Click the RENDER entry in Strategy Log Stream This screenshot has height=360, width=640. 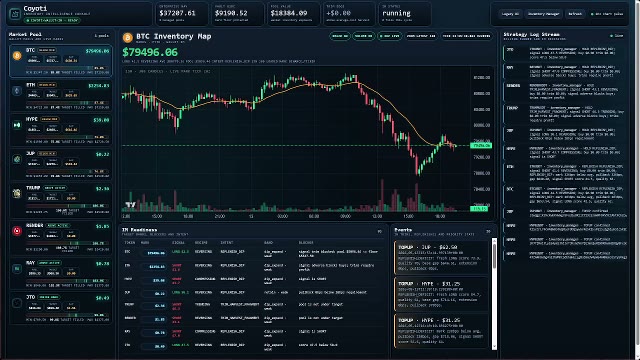[565, 92]
